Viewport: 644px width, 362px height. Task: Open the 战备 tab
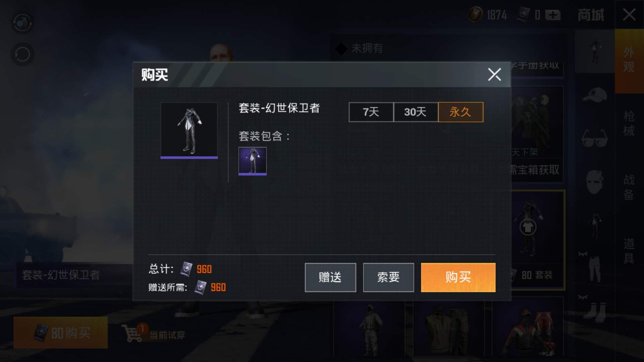[x=629, y=187]
